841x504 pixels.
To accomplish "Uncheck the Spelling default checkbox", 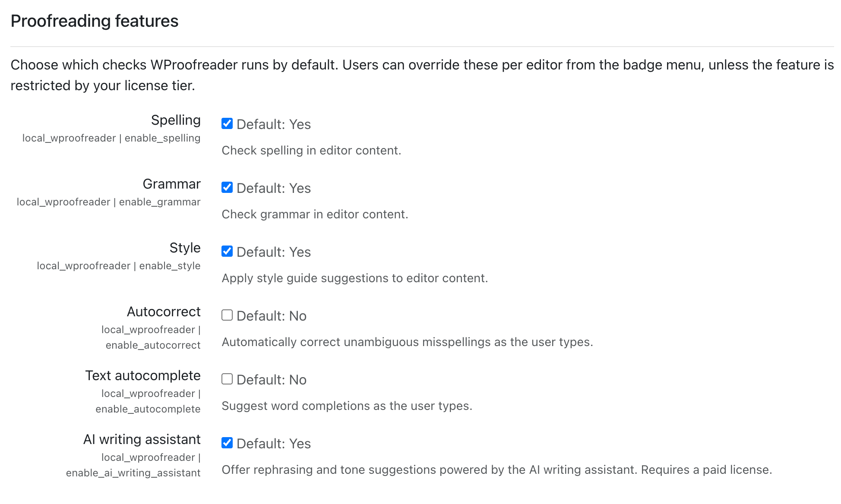I will (227, 124).
